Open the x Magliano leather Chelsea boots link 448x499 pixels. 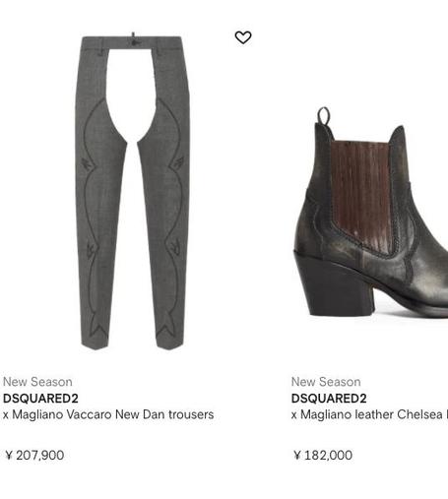click(x=369, y=414)
